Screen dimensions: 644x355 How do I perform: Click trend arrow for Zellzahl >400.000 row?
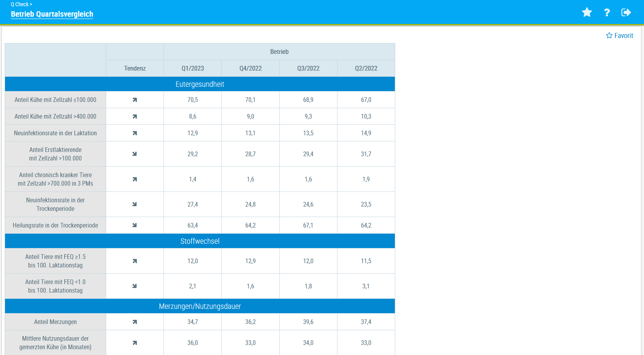pyautogui.click(x=134, y=117)
